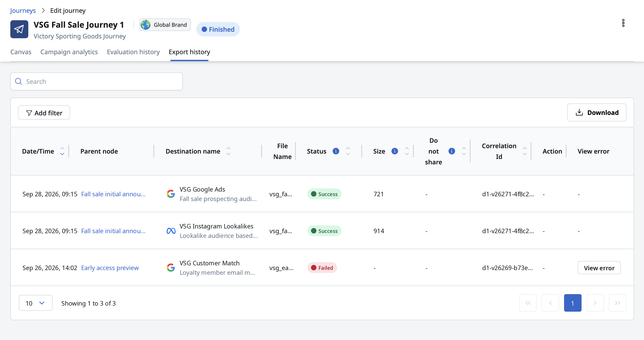Click the Journeys breadcrumb link
Image resolution: width=644 pixels, height=340 pixels.
pyautogui.click(x=23, y=11)
